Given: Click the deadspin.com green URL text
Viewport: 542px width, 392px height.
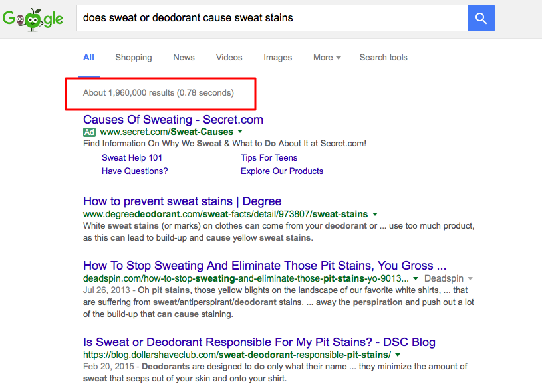Looking at the screenshot, I should click(246, 278).
